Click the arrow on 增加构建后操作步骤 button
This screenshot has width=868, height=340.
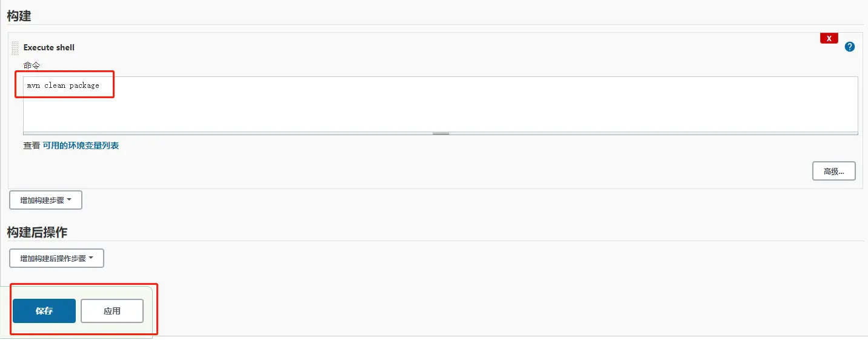91,258
